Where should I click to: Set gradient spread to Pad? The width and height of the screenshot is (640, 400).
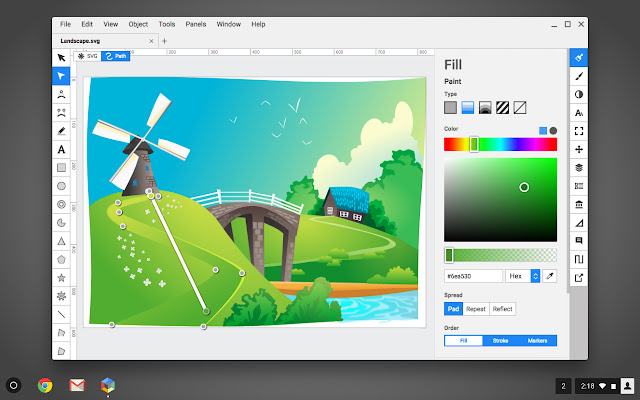point(453,309)
